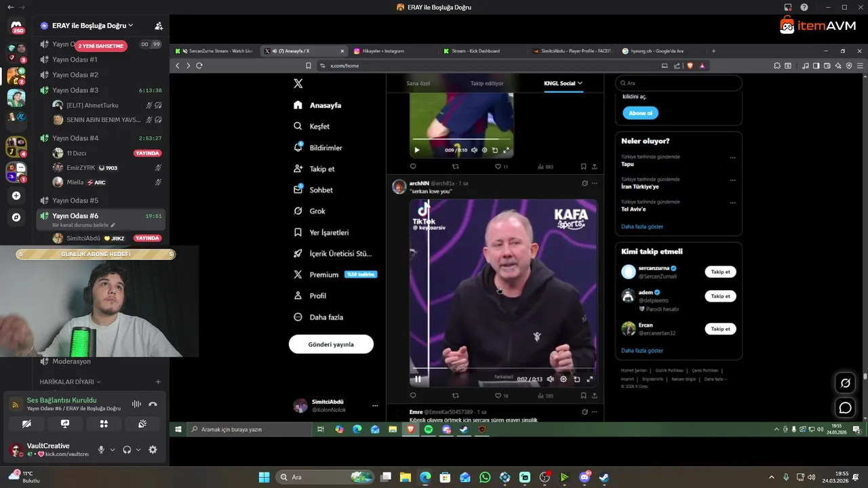This screenshot has height=488, width=868.
Task: Open Takip et in X sidebar
Action: [314, 169]
